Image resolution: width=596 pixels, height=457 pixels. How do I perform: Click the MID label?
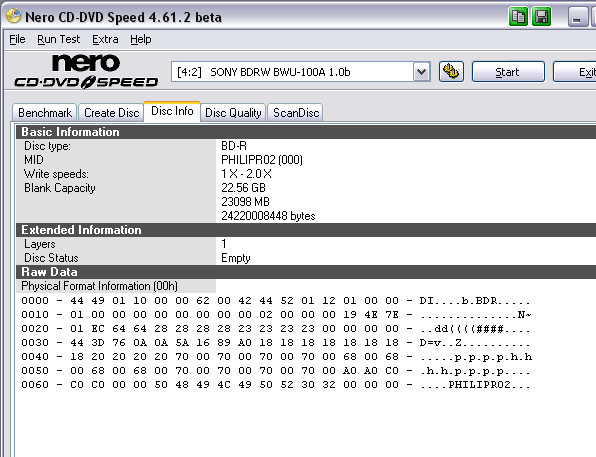(34, 160)
